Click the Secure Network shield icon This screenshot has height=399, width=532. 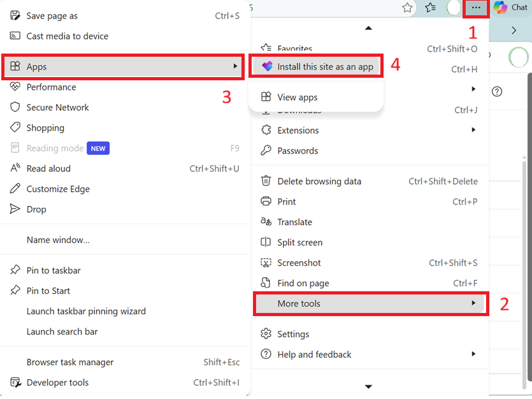point(15,107)
